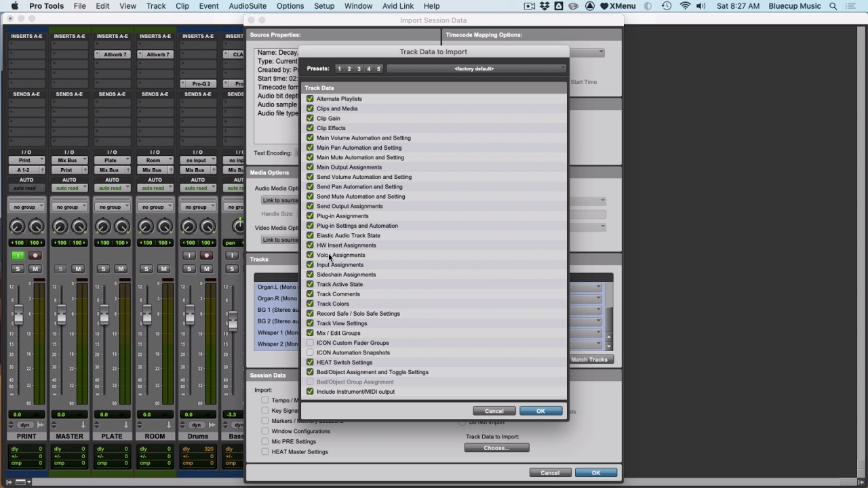Uncheck Clip Gain option
Image resolution: width=868 pixels, height=488 pixels.
tap(310, 118)
